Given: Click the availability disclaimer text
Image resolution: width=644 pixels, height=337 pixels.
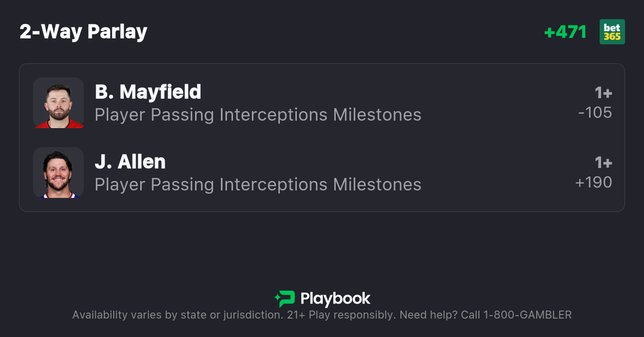Looking at the screenshot, I should [177, 315].
